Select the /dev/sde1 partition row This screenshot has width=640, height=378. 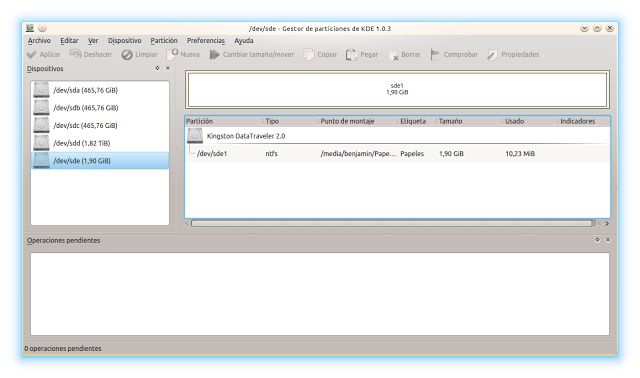398,153
